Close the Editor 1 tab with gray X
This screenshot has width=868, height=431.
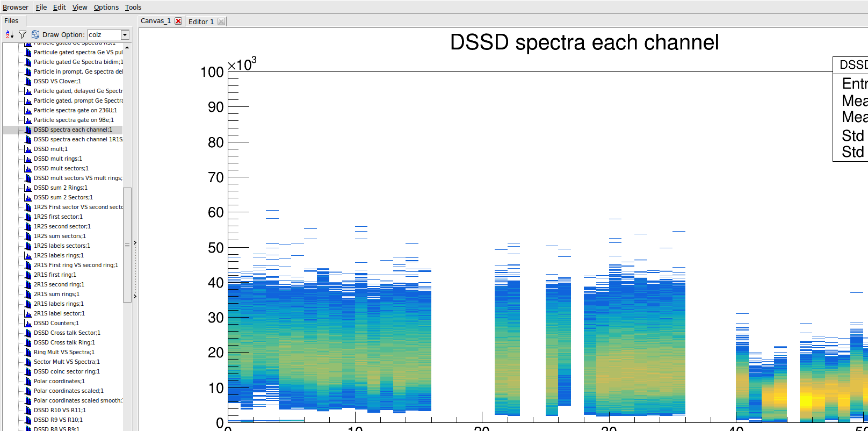pyautogui.click(x=221, y=21)
